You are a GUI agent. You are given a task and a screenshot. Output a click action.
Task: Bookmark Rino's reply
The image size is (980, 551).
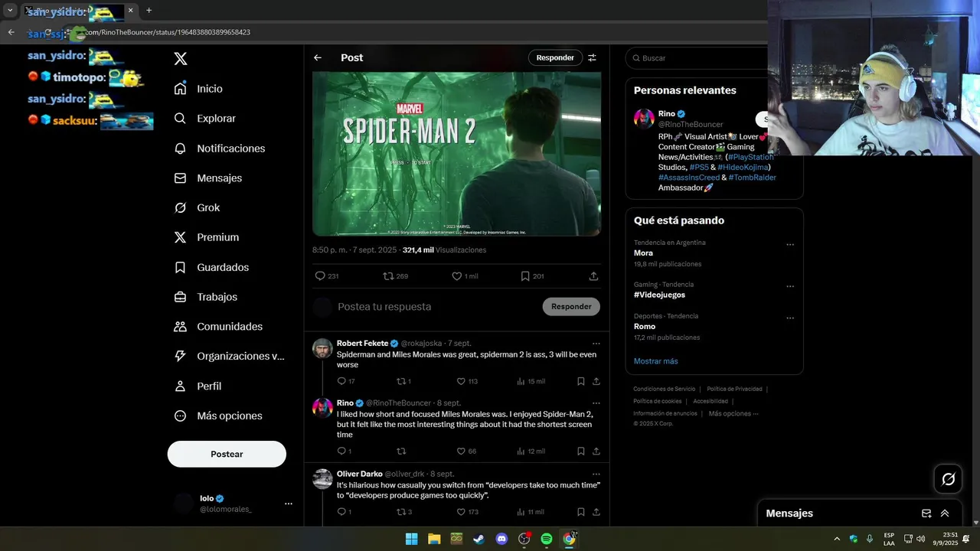580,452
